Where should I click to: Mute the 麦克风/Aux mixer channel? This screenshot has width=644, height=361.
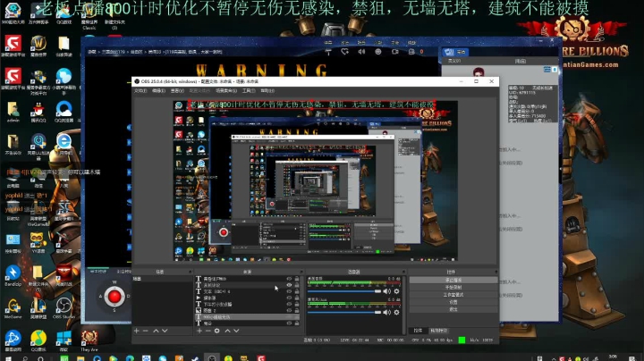click(x=387, y=312)
